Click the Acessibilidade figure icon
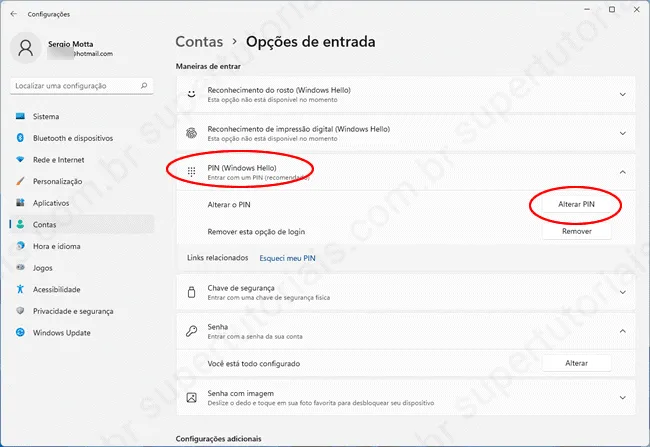 coord(20,289)
